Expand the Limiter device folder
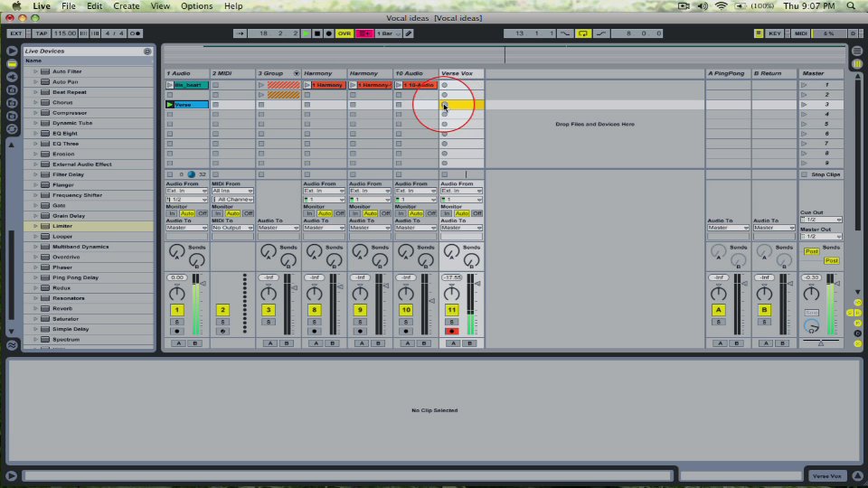 tap(35, 226)
